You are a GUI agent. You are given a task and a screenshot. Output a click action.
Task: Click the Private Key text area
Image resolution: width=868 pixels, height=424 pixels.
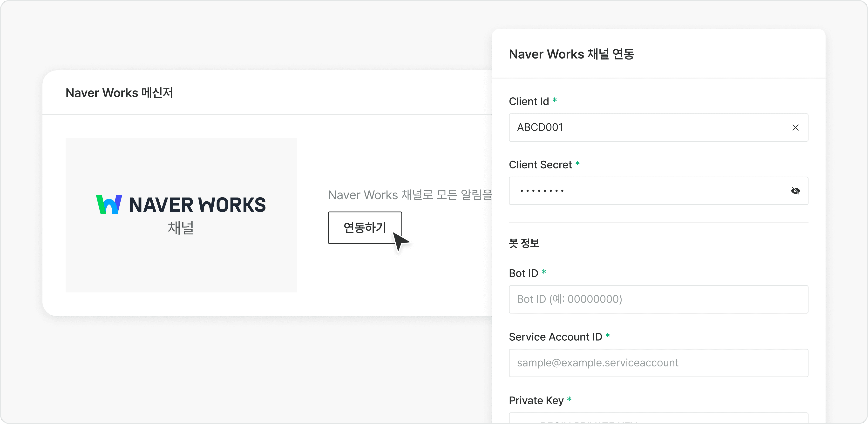point(658,419)
